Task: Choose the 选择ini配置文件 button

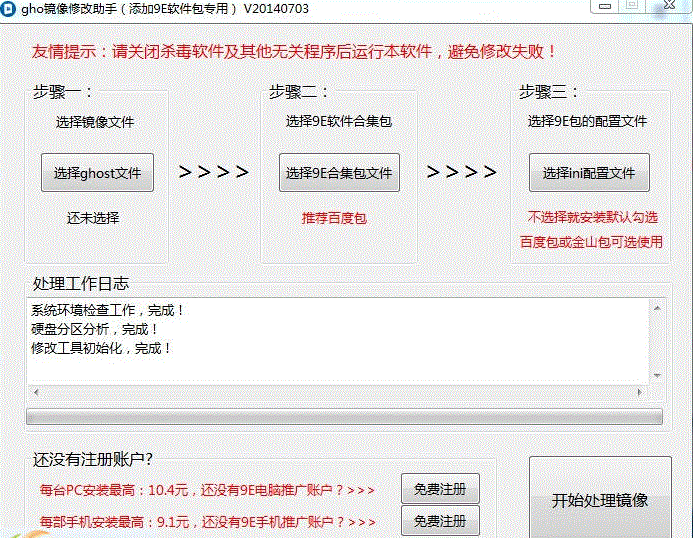Action: (589, 173)
